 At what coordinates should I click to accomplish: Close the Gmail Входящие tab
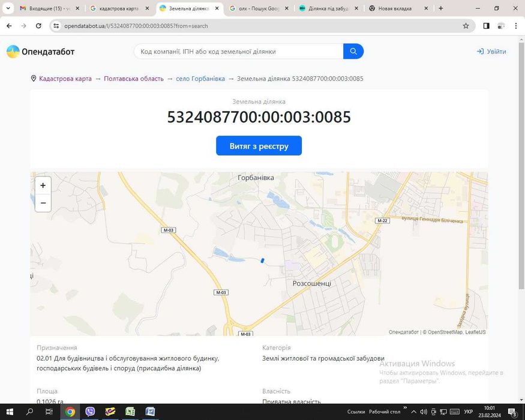coord(77,8)
